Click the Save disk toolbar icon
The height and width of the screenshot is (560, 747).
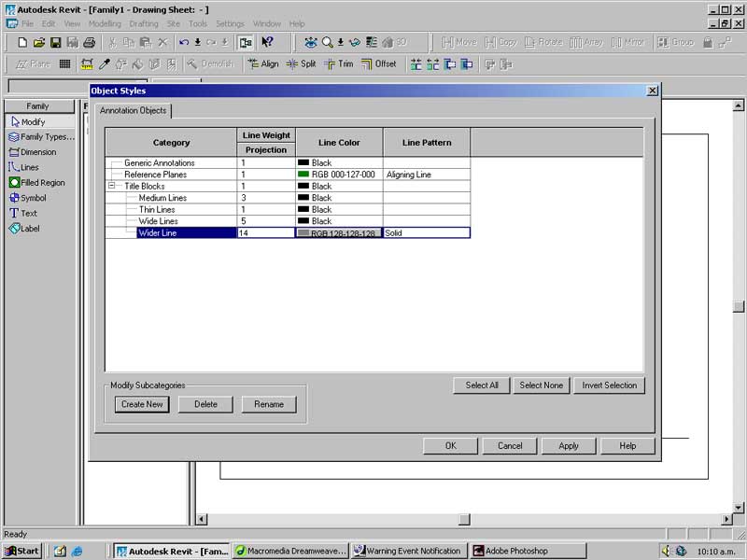pyautogui.click(x=56, y=42)
